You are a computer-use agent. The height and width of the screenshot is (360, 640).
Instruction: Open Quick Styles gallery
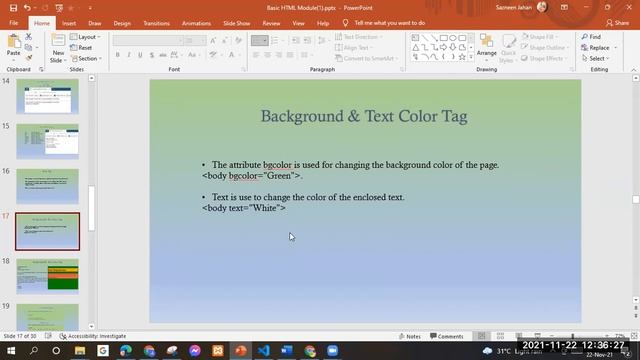pyautogui.click(x=508, y=49)
